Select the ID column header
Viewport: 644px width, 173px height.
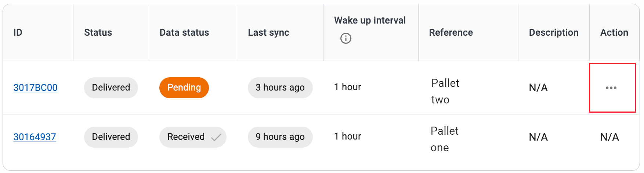tap(18, 32)
